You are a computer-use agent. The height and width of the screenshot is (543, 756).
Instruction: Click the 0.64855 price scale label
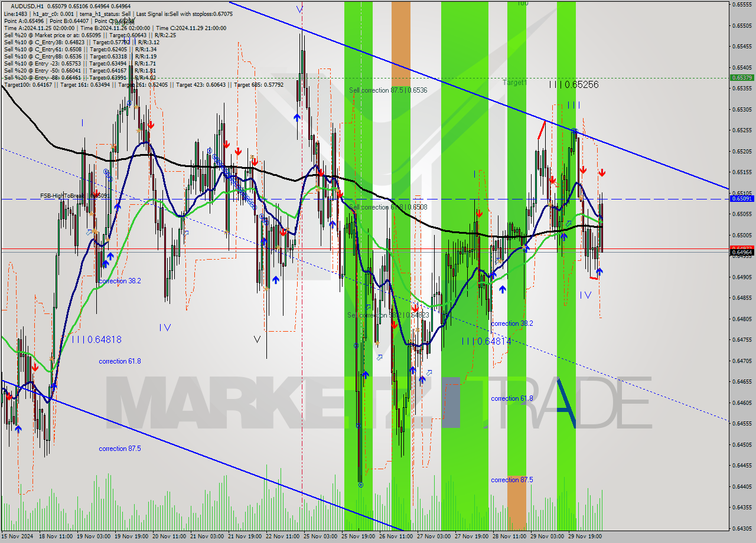[x=742, y=297]
